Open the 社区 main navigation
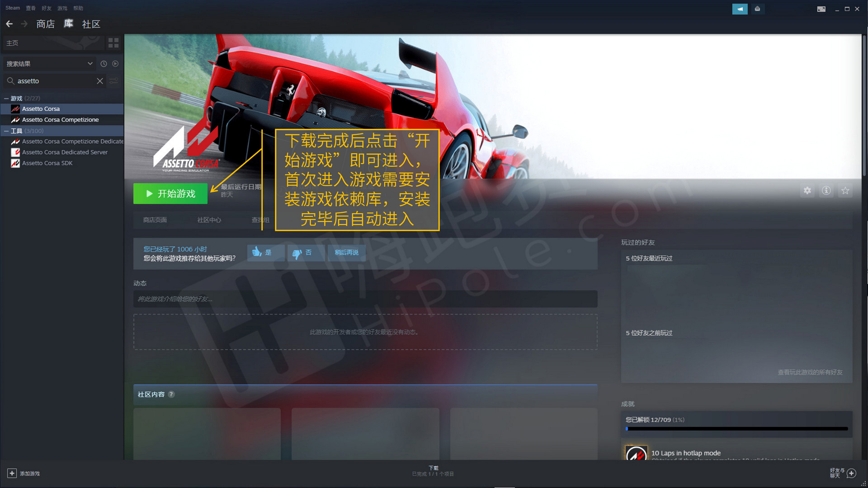868x488 pixels. [91, 24]
